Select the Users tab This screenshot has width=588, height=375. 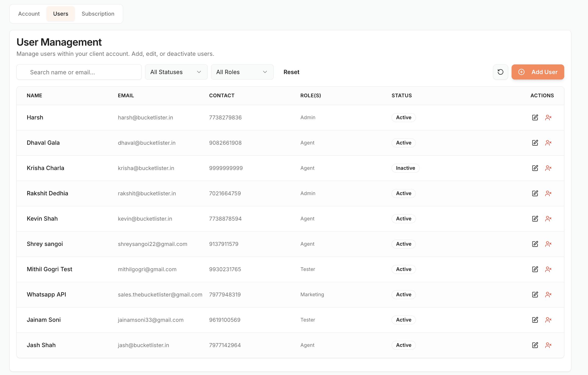click(x=61, y=14)
